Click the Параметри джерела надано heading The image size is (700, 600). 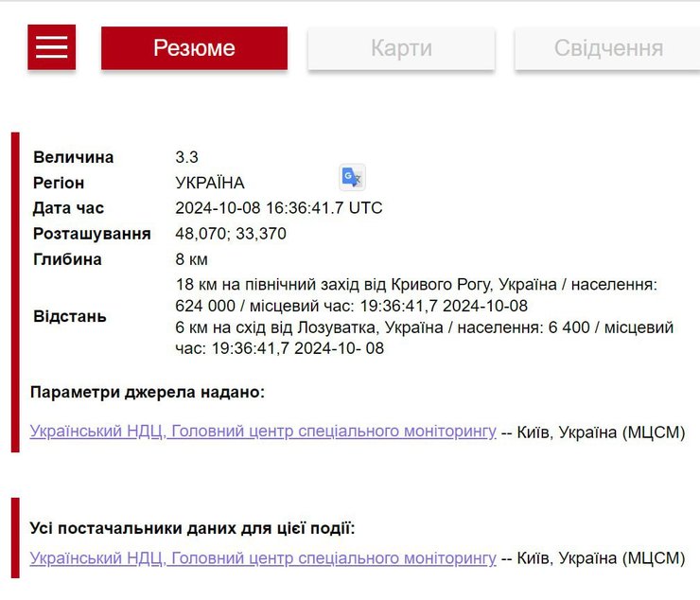pyautogui.click(x=148, y=392)
